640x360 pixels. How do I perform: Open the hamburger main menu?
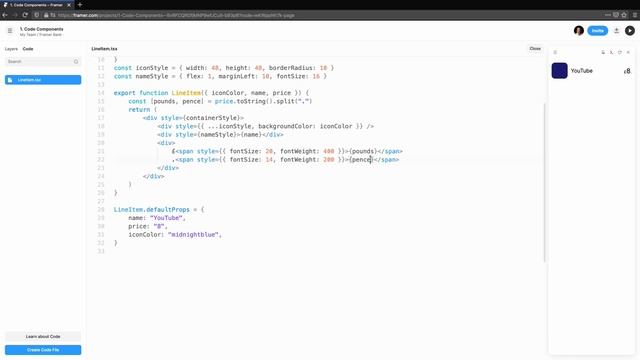[10, 31]
